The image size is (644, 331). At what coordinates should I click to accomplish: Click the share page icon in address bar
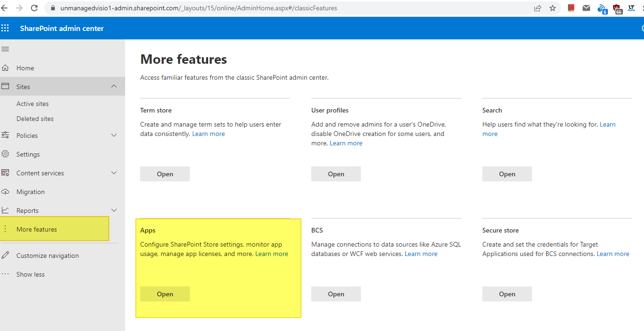click(538, 8)
